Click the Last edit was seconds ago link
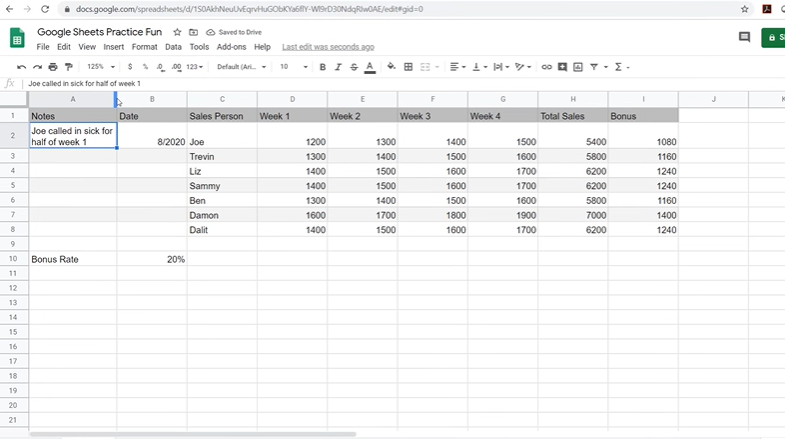The width and height of the screenshot is (785, 439). (328, 47)
